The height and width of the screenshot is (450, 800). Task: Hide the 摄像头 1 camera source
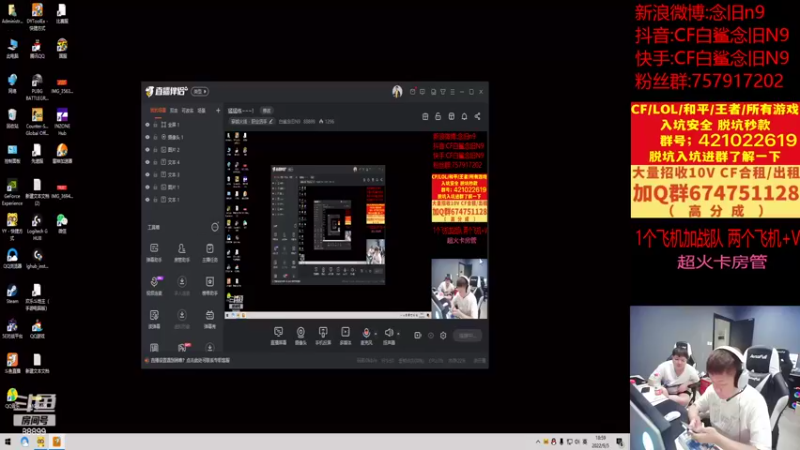[x=147, y=137]
